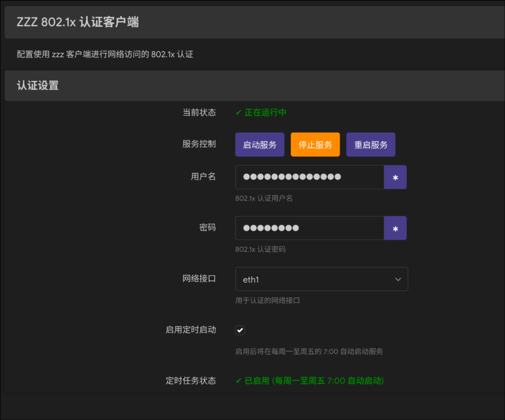Click the green checkmark beside 已启用 status
This screenshot has width=505, height=420.
click(239, 381)
